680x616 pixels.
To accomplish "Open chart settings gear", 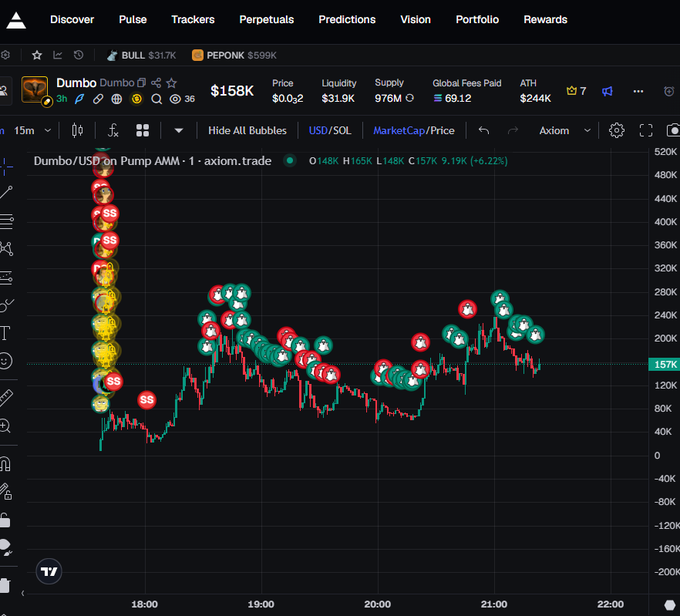I will coord(616,131).
